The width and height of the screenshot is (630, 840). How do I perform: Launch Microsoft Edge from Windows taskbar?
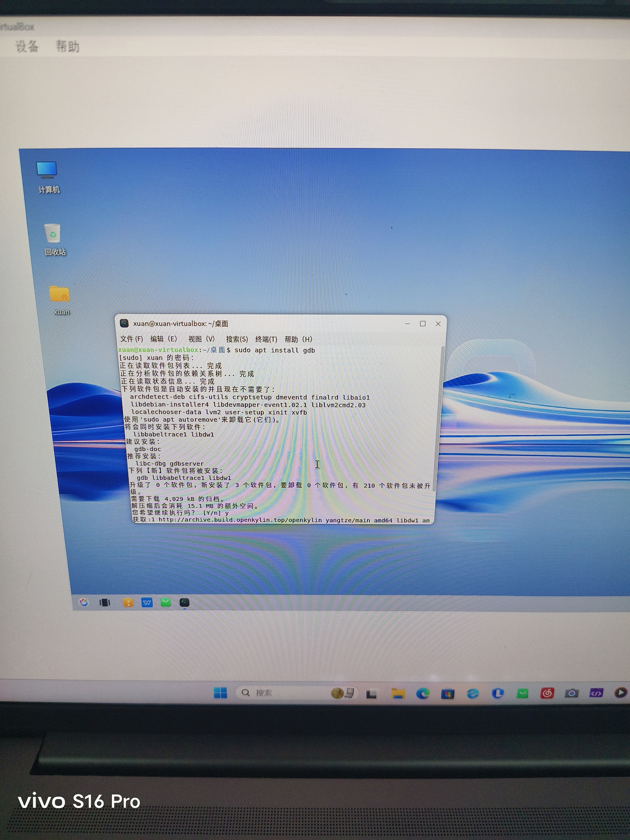click(x=423, y=694)
